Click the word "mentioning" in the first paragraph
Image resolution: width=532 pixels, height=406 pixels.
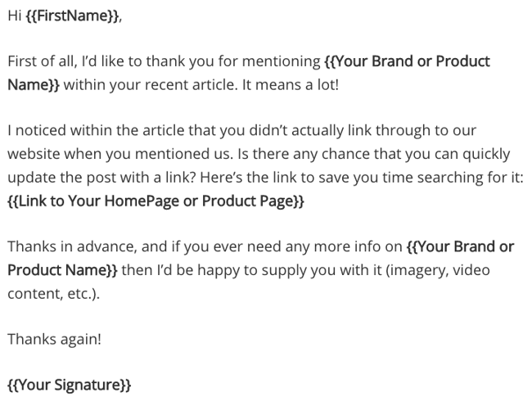pyautogui.click(x=280, y=61)
